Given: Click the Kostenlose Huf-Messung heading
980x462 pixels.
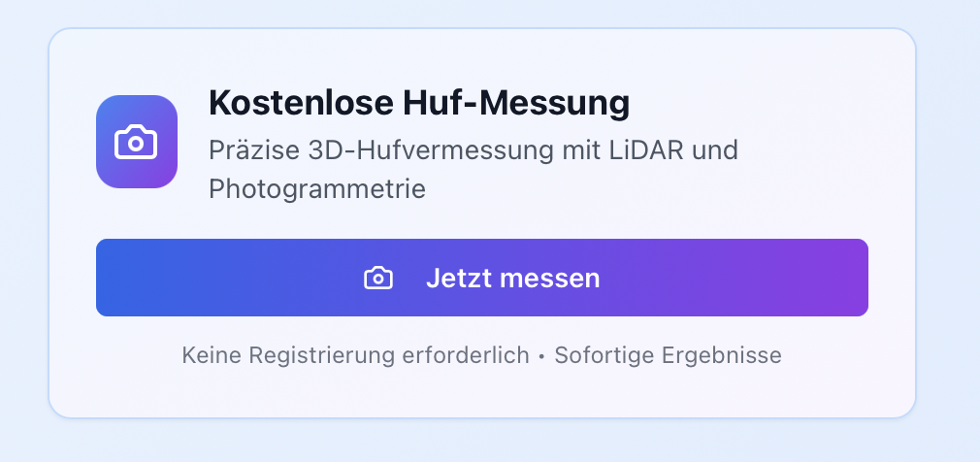Looking at the screenshot, I should click(419, 102).
